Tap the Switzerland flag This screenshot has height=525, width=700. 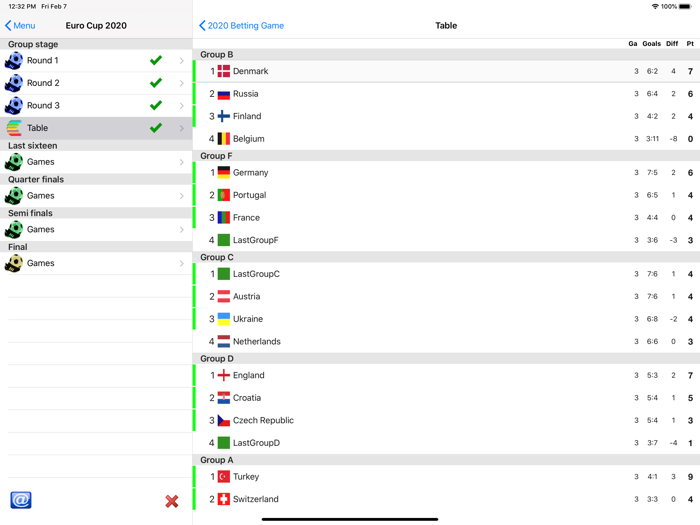[224, 499]
